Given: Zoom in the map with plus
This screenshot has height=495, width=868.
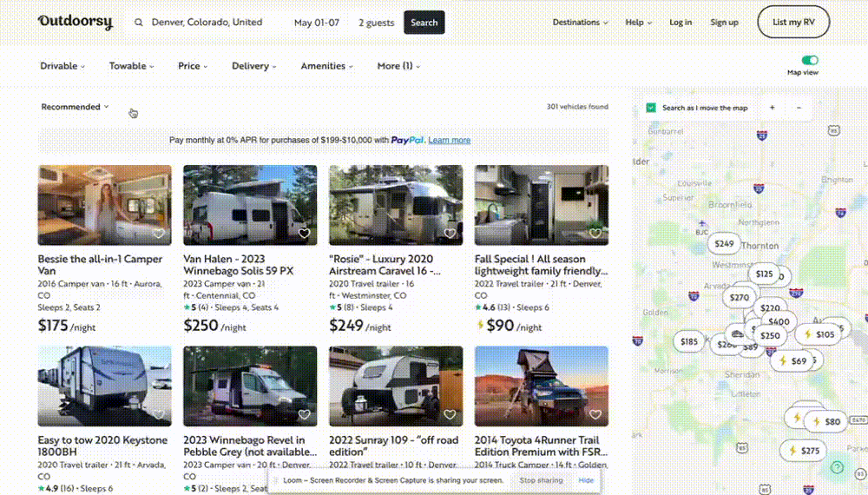Looking at the screenshot, I should (773, 108).
